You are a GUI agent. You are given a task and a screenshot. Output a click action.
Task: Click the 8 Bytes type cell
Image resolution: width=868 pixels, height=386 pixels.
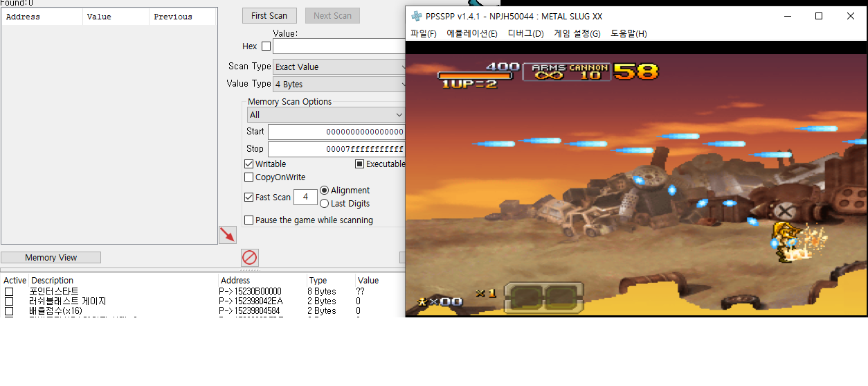pos(323,292)
